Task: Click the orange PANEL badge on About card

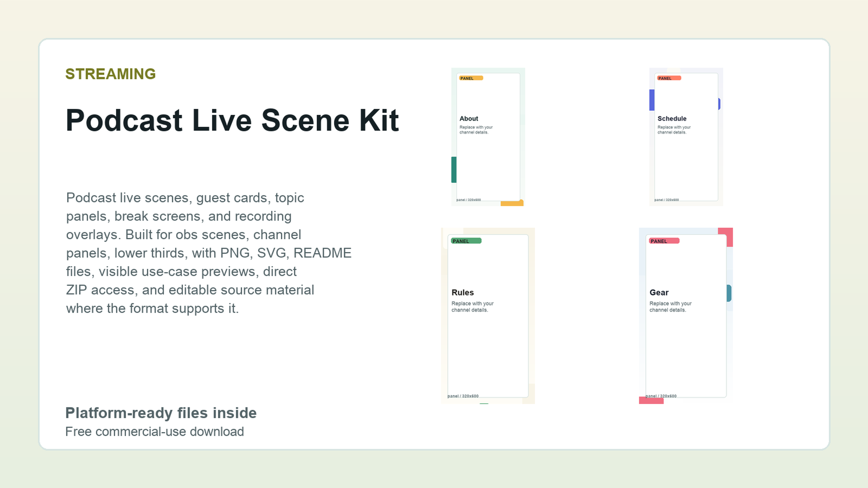Action: (471, 78)
